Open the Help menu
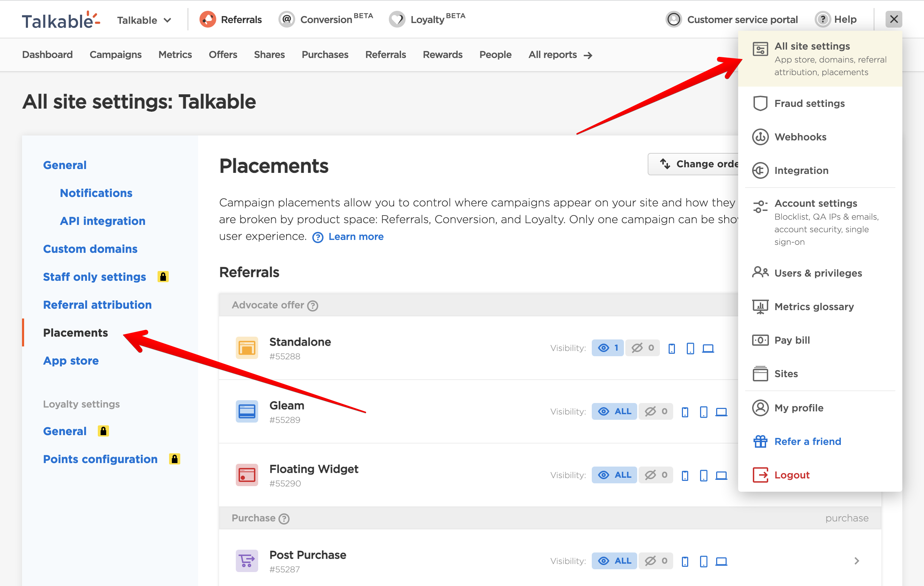 coord(835,19)
